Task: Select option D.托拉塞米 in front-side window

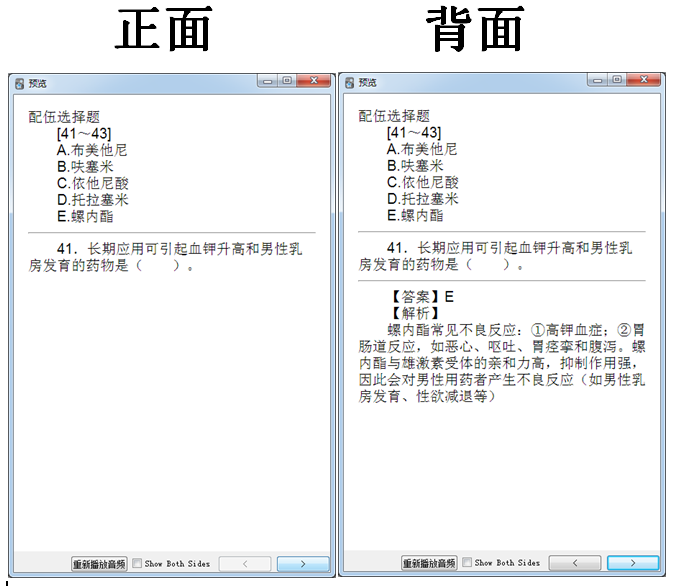Action: [x=92, y=200]
